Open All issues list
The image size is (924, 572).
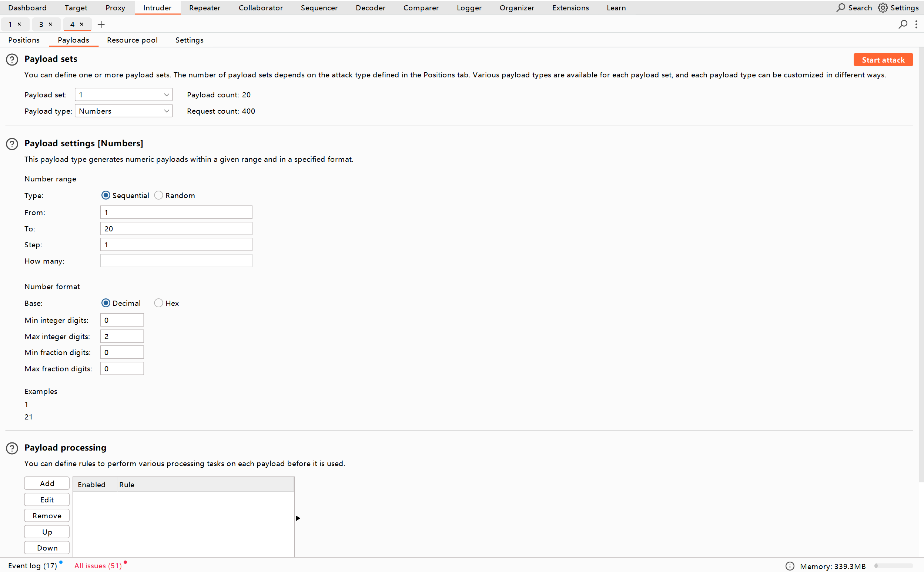click(x=98, y=566)
